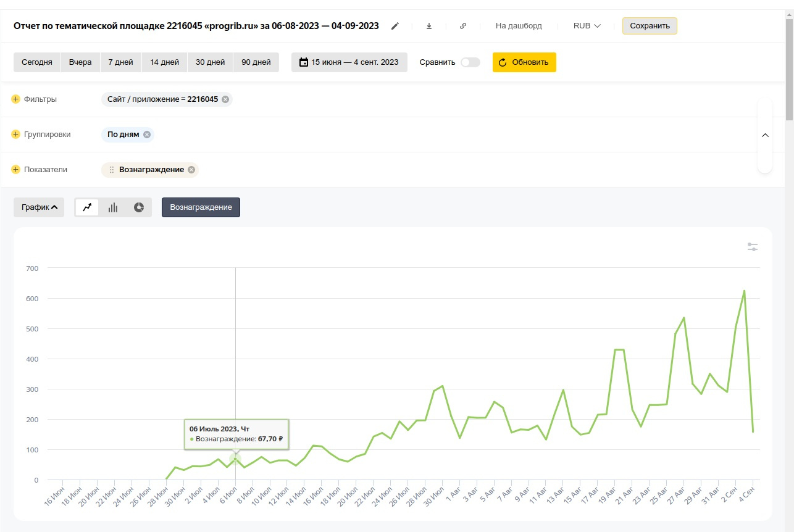The image size is (794, 532).
Task: Select the bar chart view icon
Action: click(112, 207)
